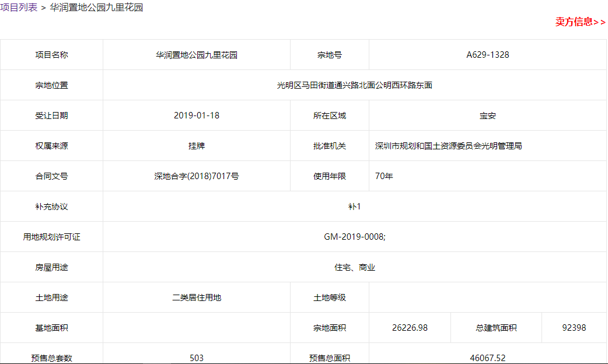Click the 补1 supplementary agreement entry

tap(354, 206)
